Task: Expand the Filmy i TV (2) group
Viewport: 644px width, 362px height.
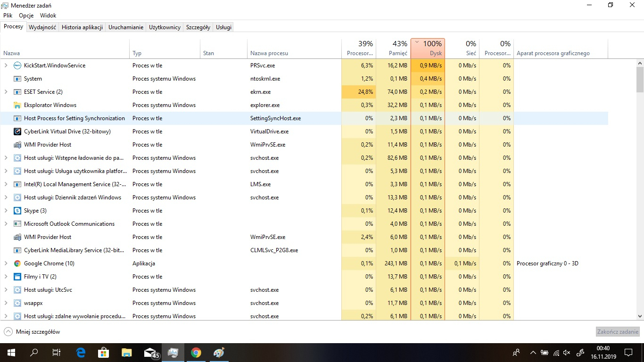Action: [6, 277]
